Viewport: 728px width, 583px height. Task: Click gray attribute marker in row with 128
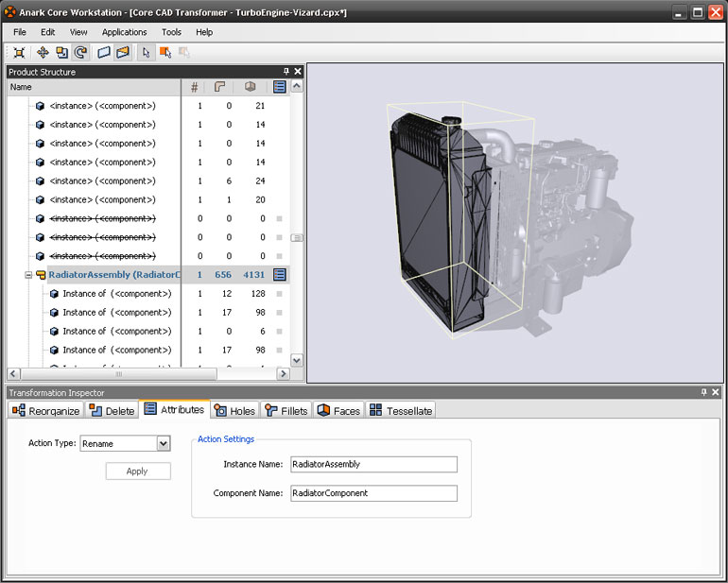tap(279, 294)
